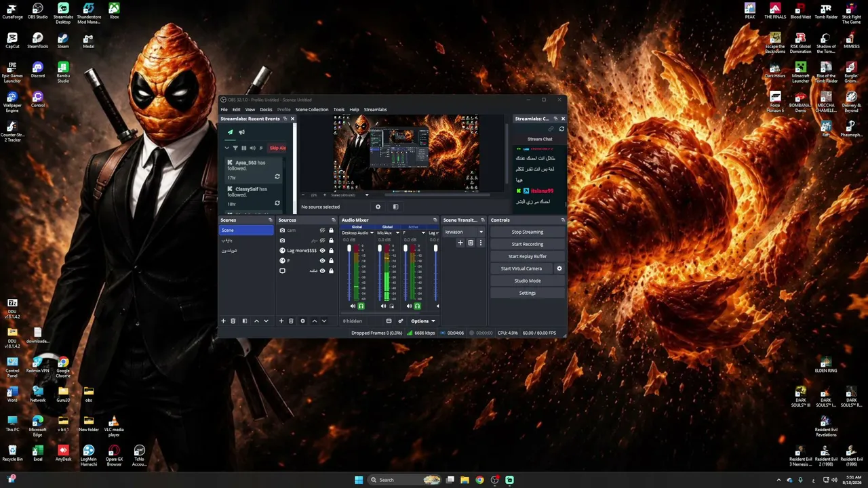This screenshot has width=868, height=488.
Task: Remove the selected scene with the trash icon
Action: click(233, 321)
